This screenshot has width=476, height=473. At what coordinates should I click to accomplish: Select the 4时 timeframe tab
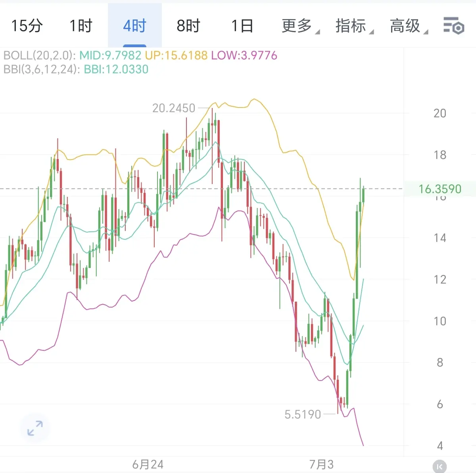(135, 26)
